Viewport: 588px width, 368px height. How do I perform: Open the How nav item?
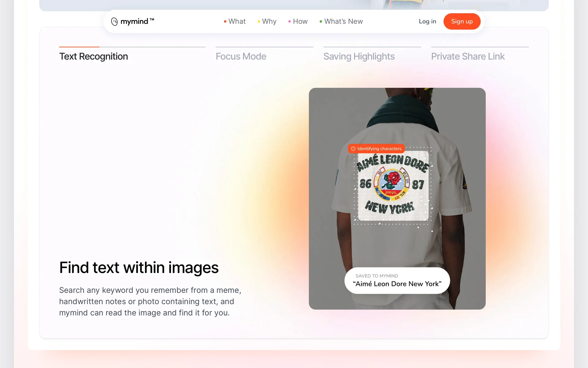[300, 21]
